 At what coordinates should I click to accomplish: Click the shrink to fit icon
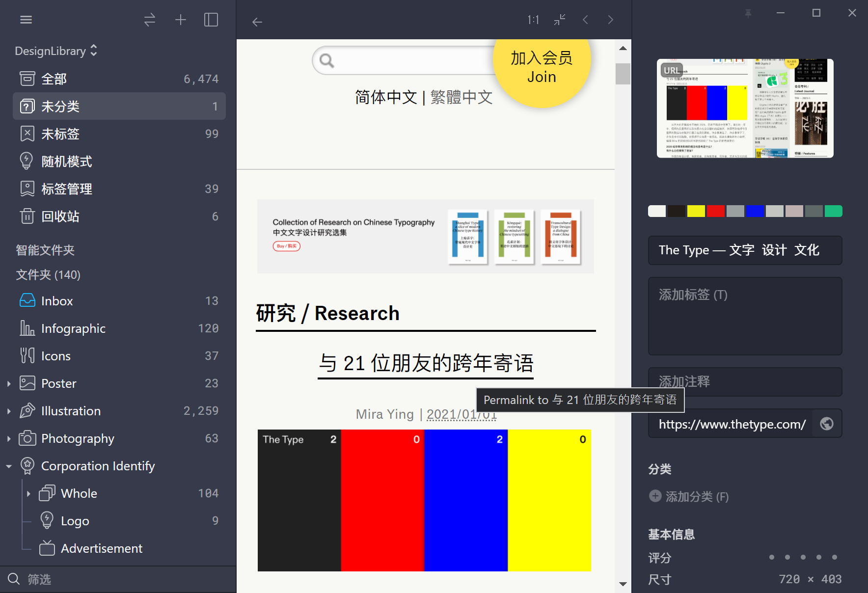tap(560, 20)
